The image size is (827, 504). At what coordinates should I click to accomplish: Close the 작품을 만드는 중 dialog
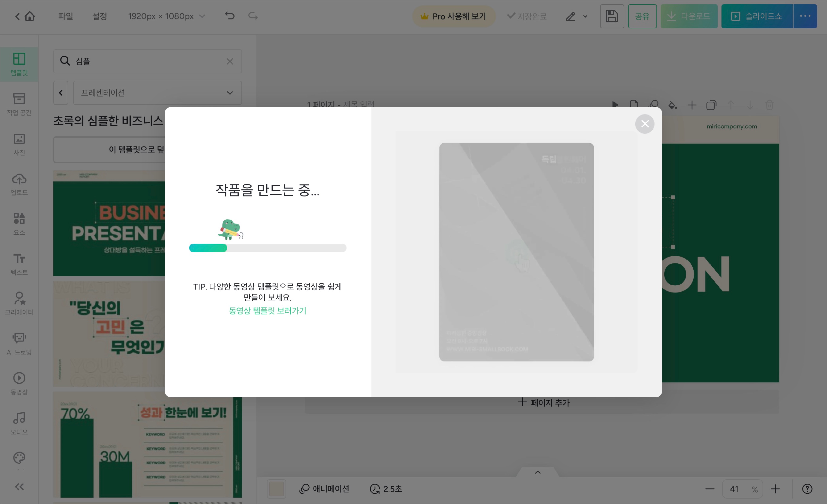coord(645,124)
